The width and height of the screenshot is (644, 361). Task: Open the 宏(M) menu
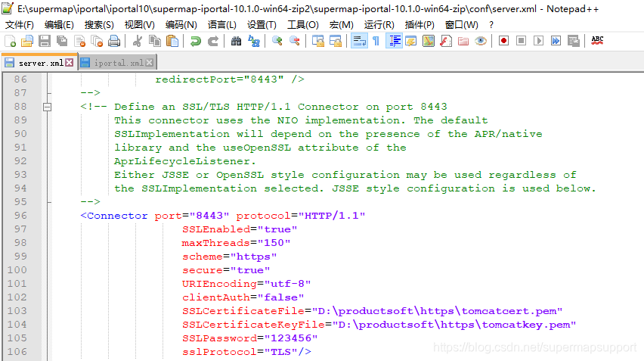pos(342,25)
